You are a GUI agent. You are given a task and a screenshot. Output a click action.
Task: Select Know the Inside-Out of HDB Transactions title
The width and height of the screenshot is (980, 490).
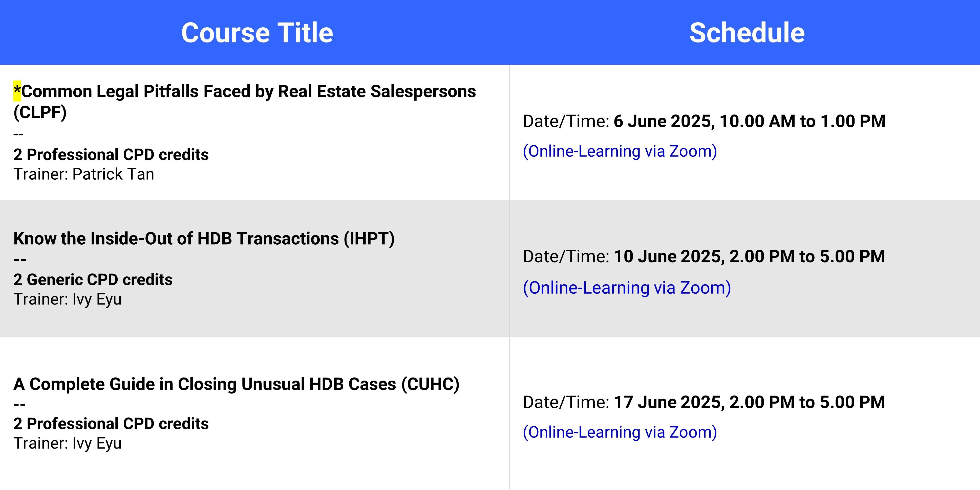[204, 239]
